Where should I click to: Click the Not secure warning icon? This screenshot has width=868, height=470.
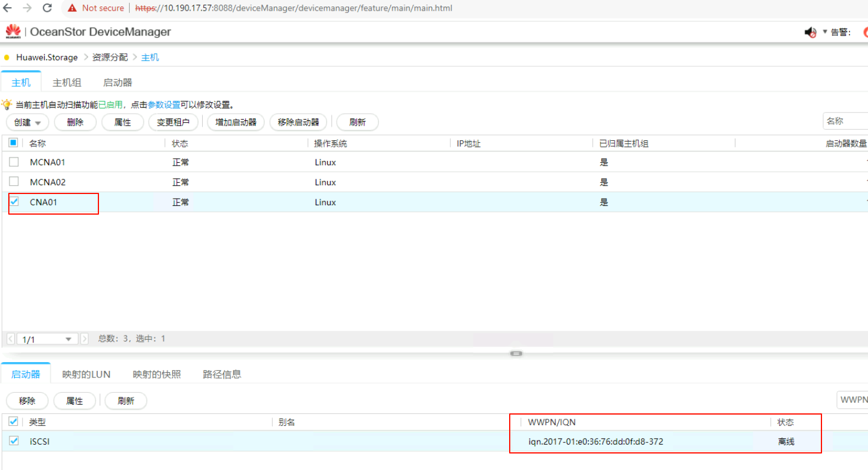(72, 8)
